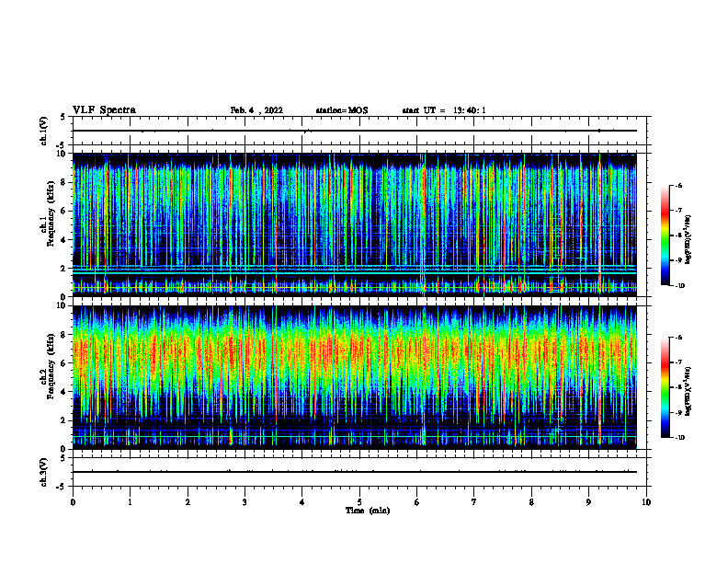The height and width of the screenshot is (563, 728).
Task: Click the "-10" tick on ch.1 colorbar
Action: pos(679,286)
